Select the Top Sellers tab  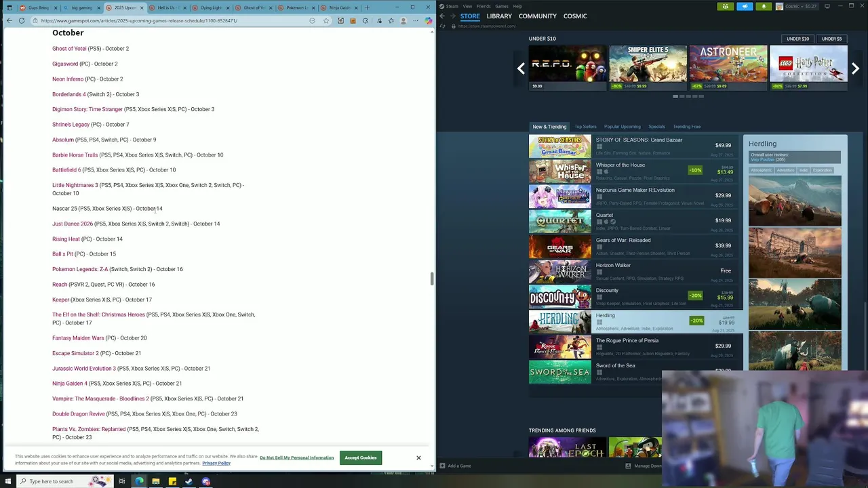pos(585,127)
